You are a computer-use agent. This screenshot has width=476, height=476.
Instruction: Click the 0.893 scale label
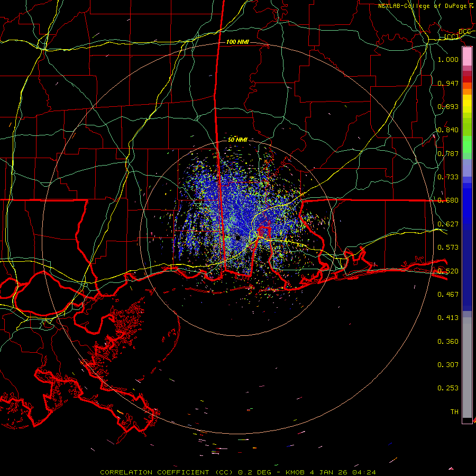pos(448,106)
